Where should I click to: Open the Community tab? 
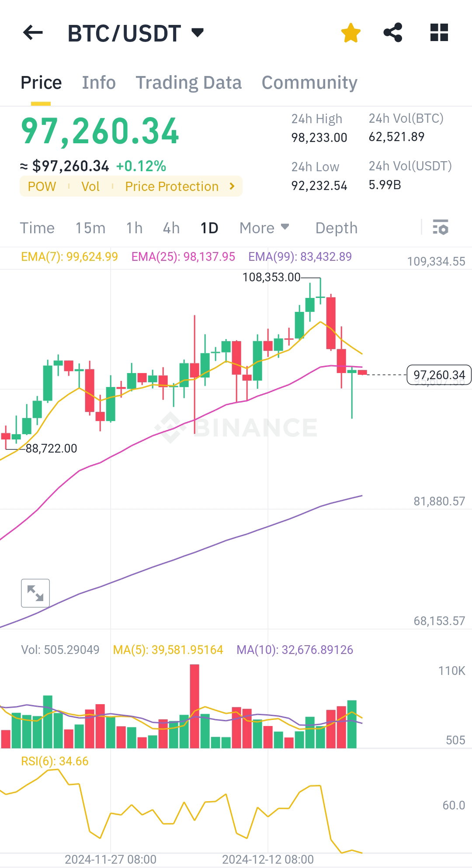click(309, 83)
